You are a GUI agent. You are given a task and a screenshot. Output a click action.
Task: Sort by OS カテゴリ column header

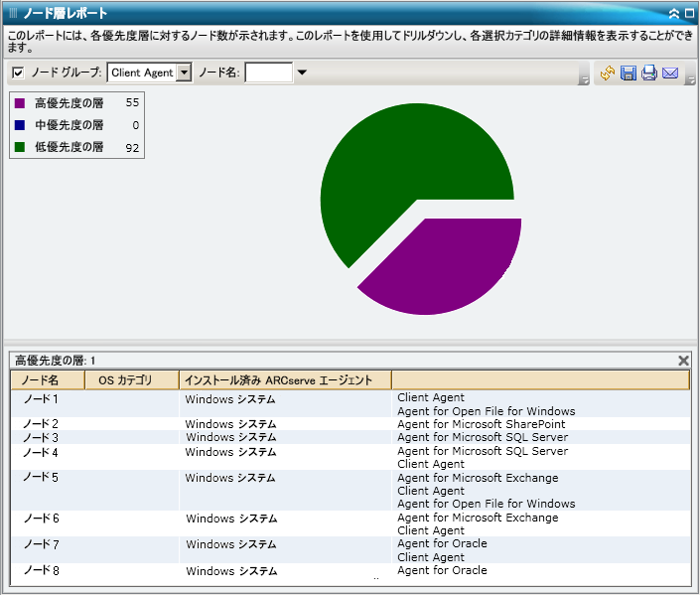pos(126,379)
